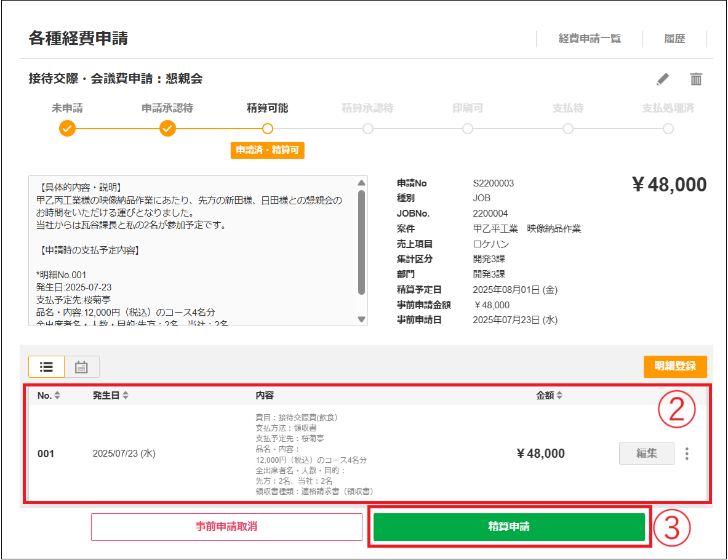Click the 支払待 step circle
The height and width of the screenshot is (560, 728).
[568, 129]
